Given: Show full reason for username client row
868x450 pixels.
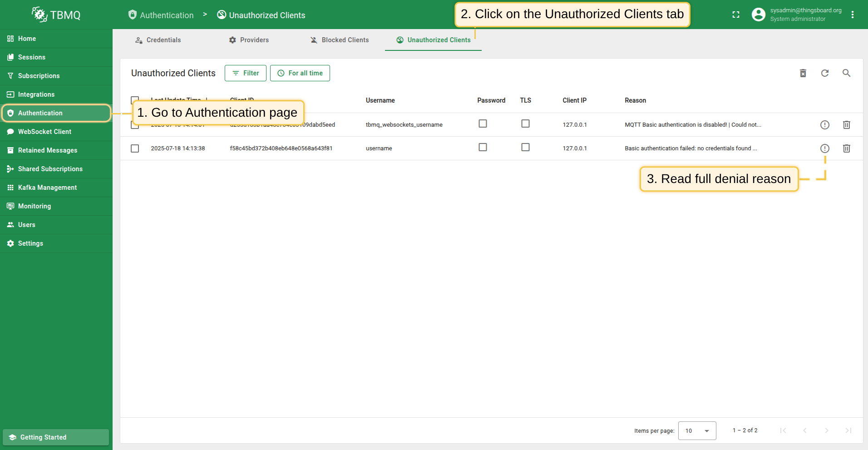Looking at the screenshot, I should (824, 148).
